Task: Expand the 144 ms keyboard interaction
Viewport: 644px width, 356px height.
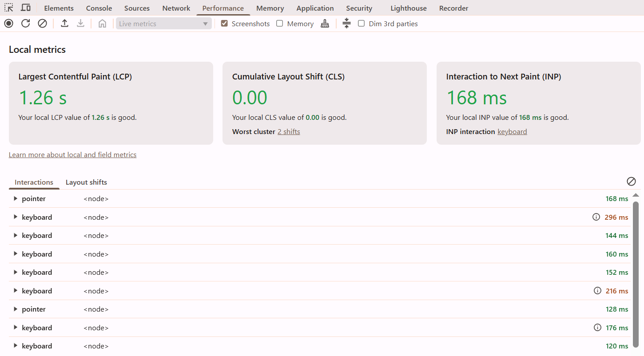Action: coord(16,235)
